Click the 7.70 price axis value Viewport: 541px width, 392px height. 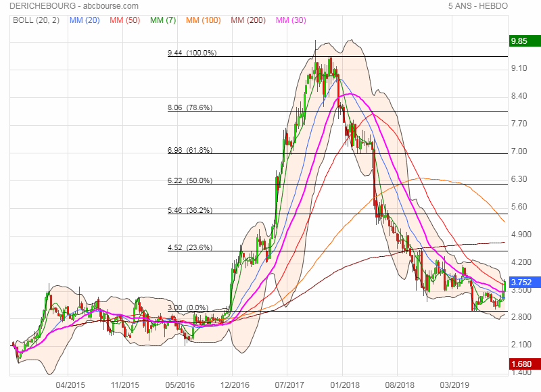click(x=519, y=124)
